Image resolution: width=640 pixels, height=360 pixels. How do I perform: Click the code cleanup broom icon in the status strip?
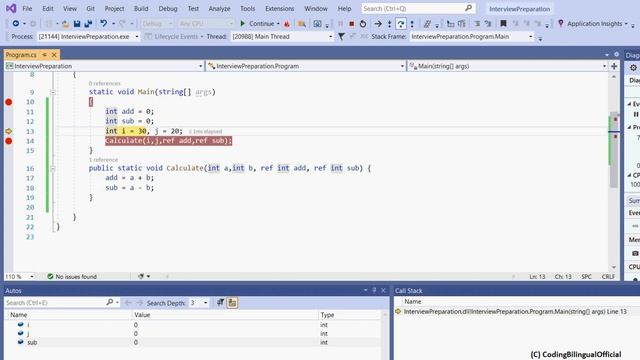(x=141, y=276)
